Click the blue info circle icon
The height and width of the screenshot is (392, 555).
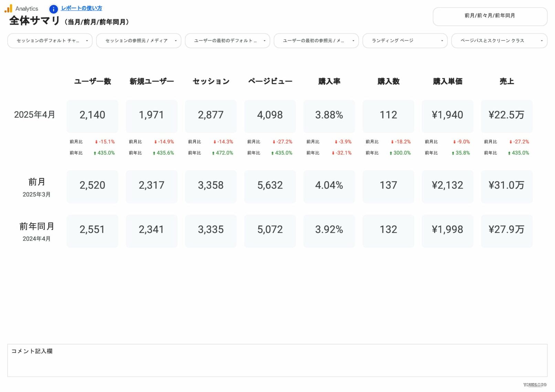[53, 9]
